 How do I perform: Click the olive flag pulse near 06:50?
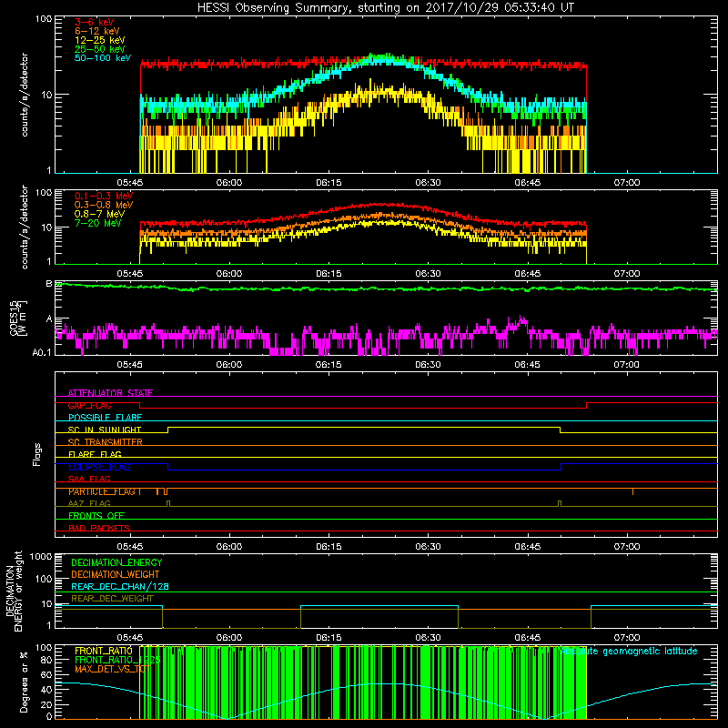(x=560, y=504)
